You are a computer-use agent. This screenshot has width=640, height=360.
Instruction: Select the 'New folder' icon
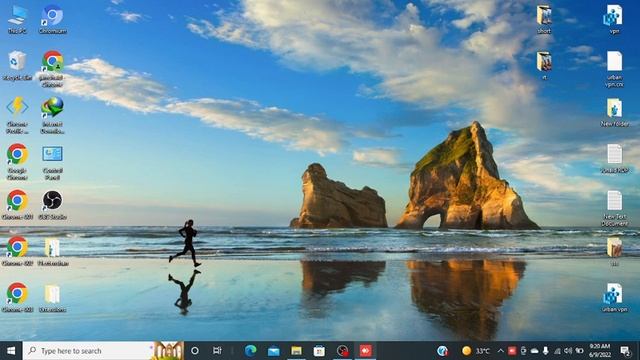tap(614, 112)
